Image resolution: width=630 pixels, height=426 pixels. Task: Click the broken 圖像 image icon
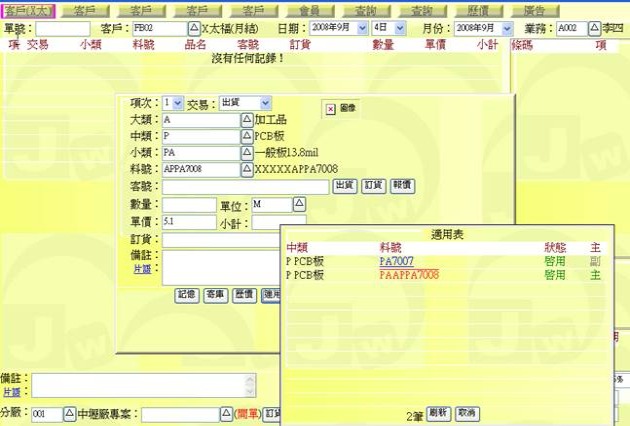click(x=331, y=108)
